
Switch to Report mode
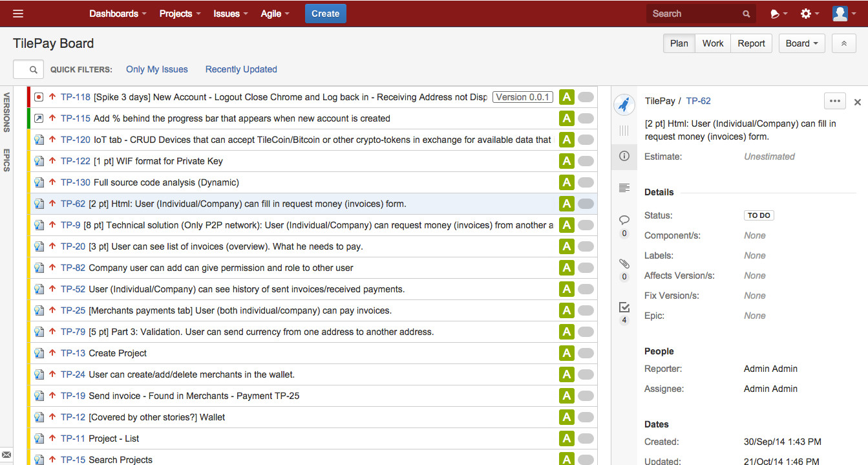coord(752,43)
